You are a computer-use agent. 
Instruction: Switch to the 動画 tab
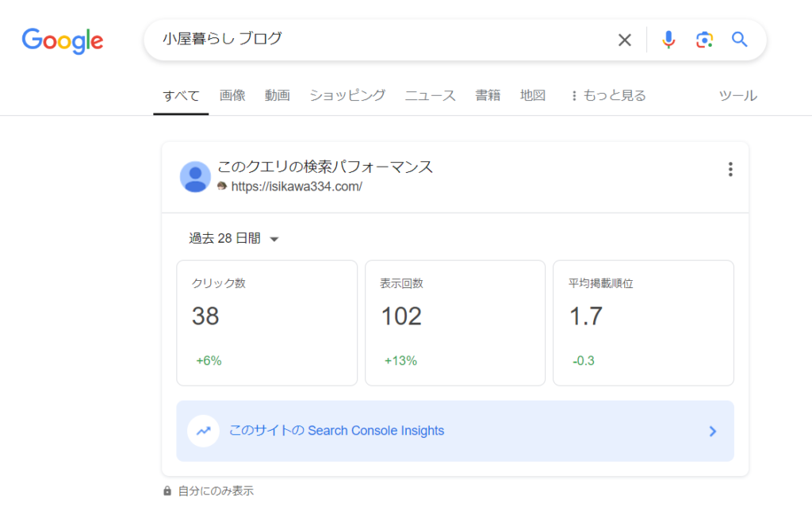(277, 95)
